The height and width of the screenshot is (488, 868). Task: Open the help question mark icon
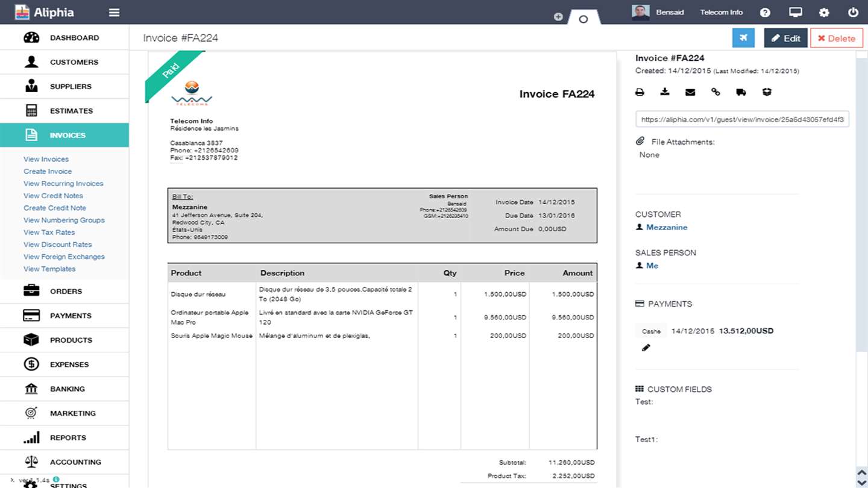point(765,13)
